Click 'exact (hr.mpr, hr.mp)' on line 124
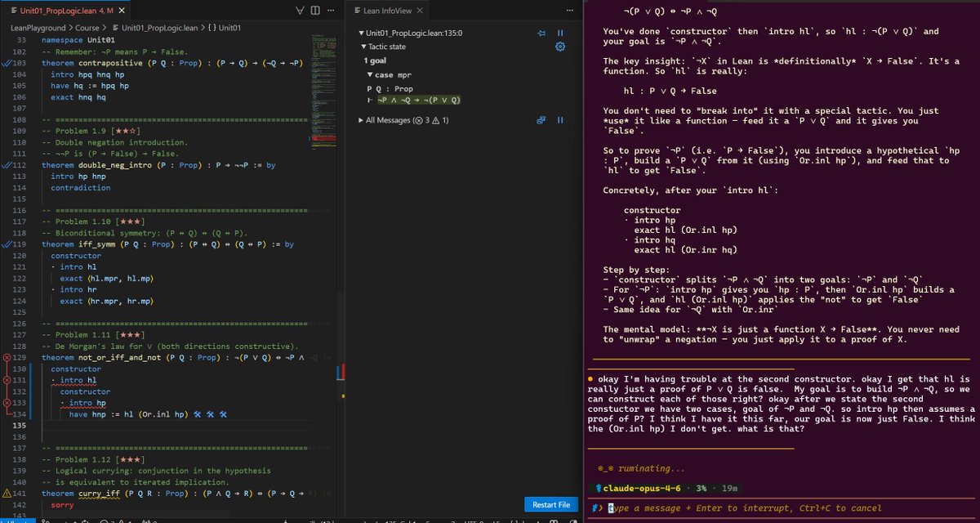This screenshot has height=523, width=980. [x=106, y=302]
